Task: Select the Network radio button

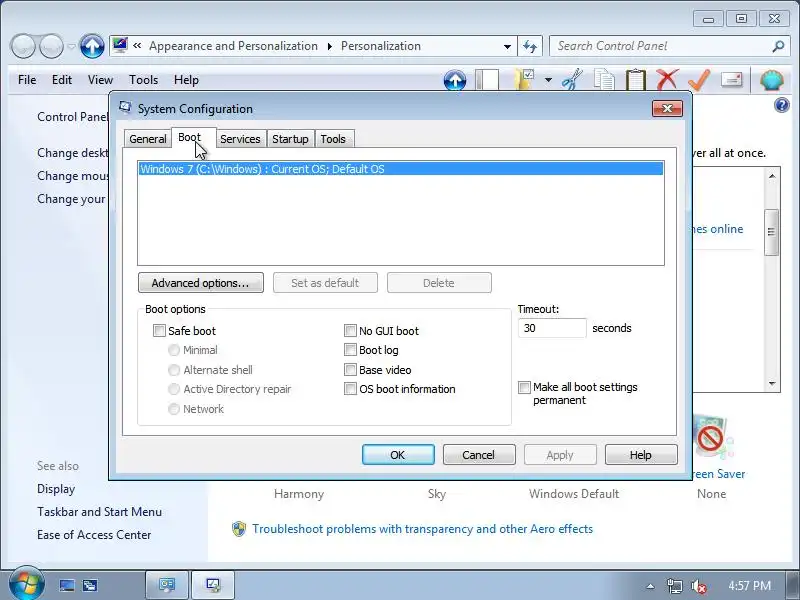Action: click(x=174, y=409)
